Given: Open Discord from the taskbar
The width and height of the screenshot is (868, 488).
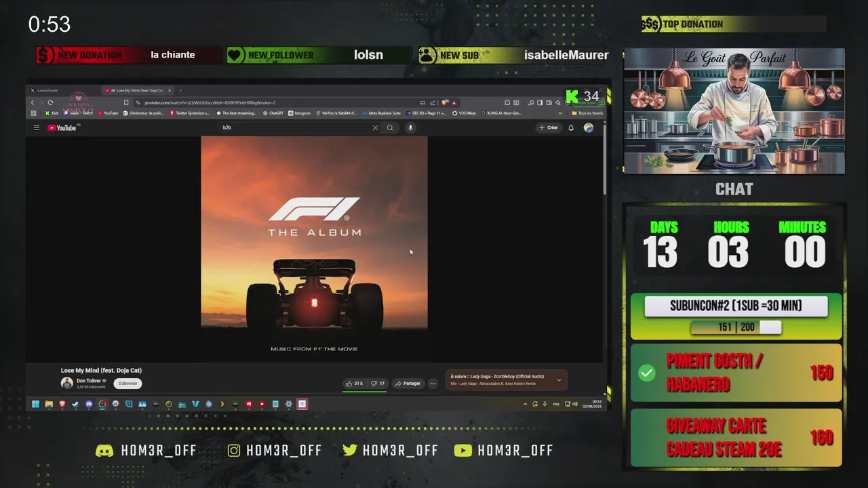Looking at the screenshot, I should [89, 404].
